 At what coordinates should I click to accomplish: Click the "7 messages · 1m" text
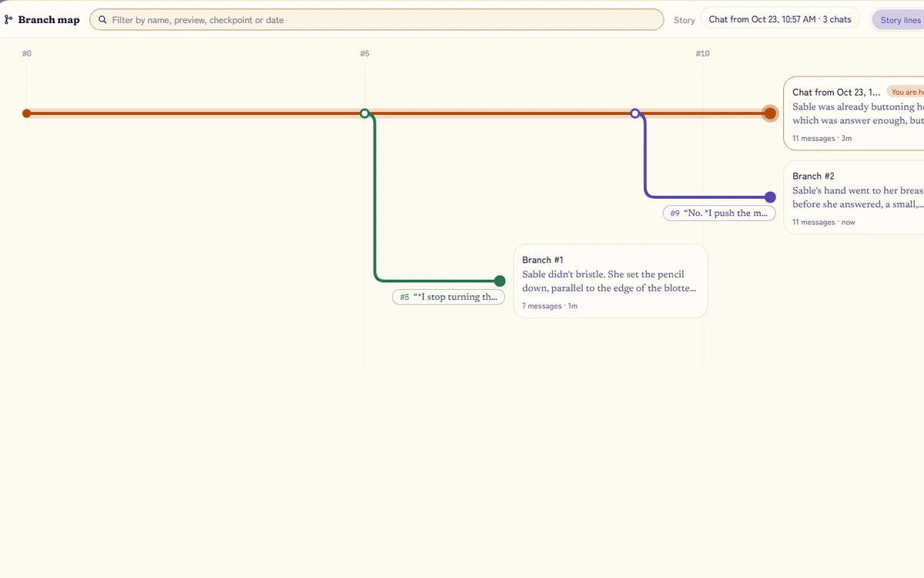[x=550, y=306]
